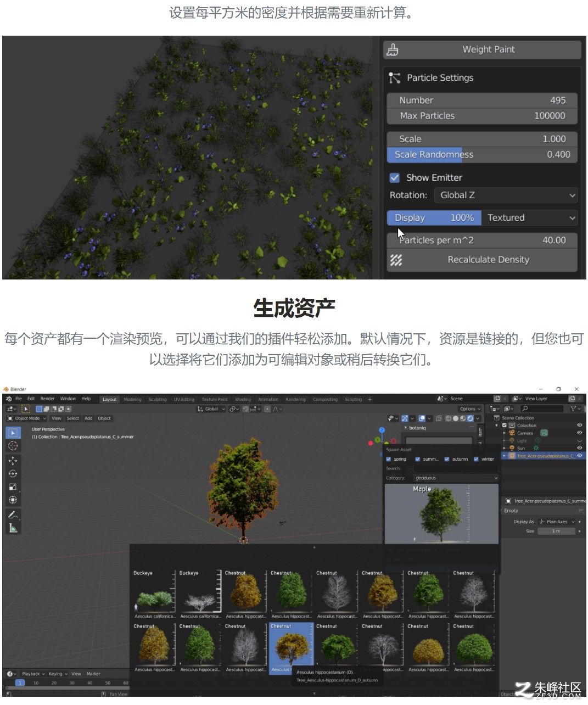Viewport: 588px width, 705px height.
Task: Switch to rendered viewport shading
Action: click(471, 418)
